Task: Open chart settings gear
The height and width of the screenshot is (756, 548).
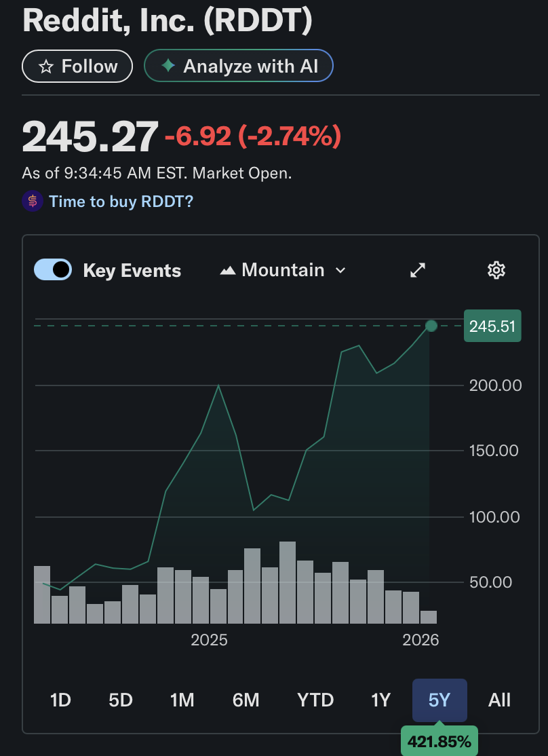Action: tap(496, 270)
